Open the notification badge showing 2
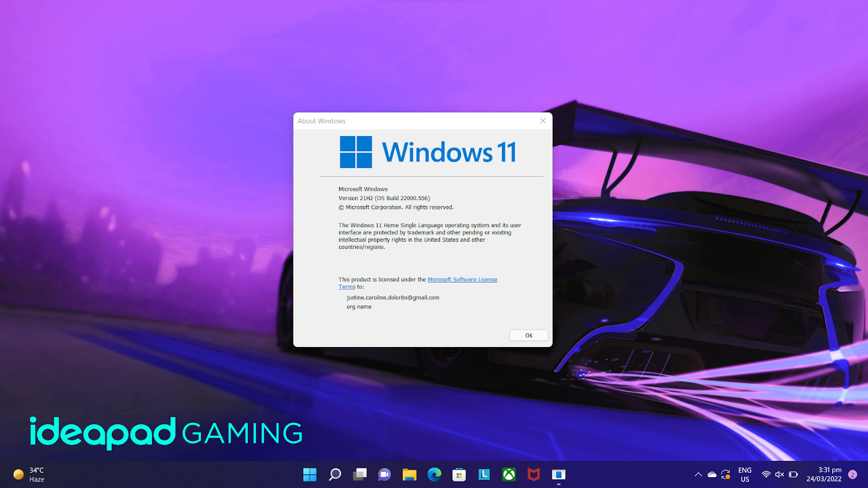Screen dimensions: 868x488 (852, 474)
